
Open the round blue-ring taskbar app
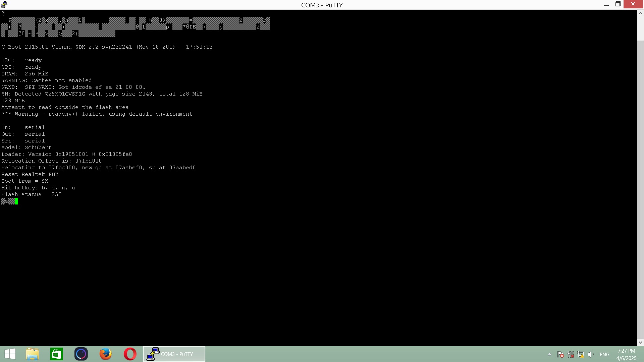(x=81, y=354)
